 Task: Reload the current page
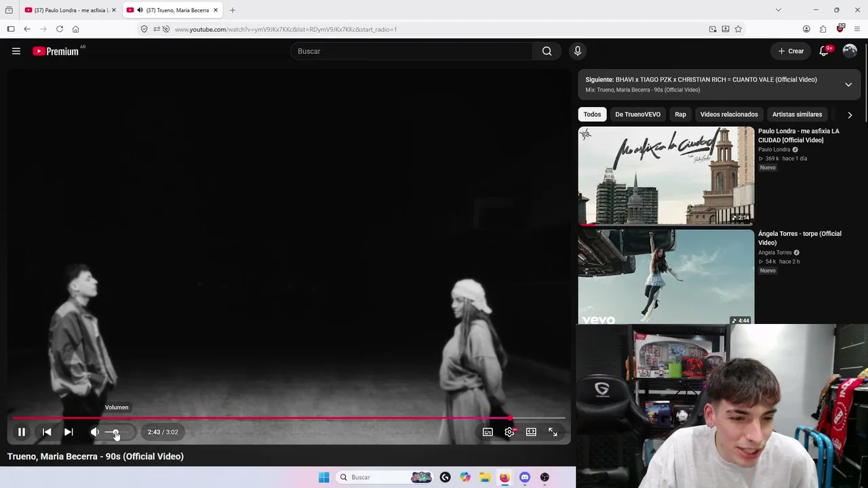coord(60,29)
